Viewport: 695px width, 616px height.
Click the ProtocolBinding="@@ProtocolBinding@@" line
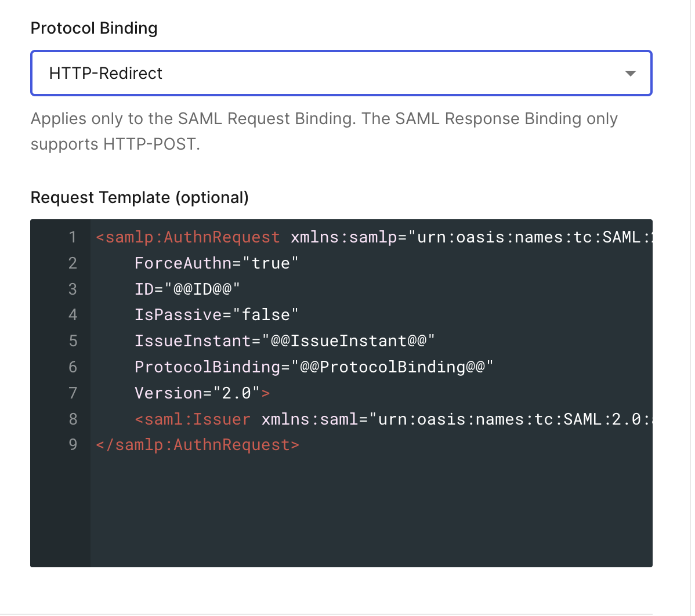[313, 367]
